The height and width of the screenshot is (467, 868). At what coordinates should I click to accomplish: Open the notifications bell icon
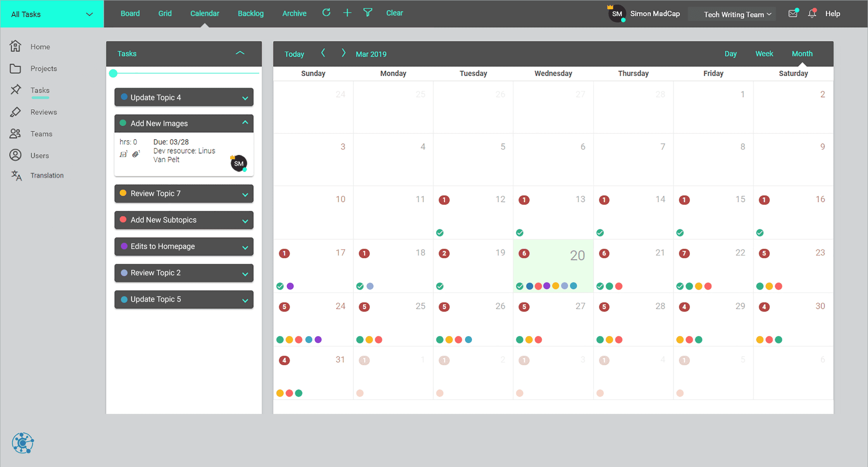coord(812,14)
